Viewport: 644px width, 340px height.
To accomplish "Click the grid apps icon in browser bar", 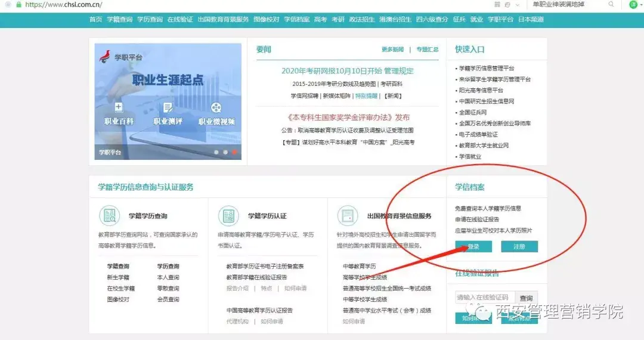I will (x=497, y=5).
